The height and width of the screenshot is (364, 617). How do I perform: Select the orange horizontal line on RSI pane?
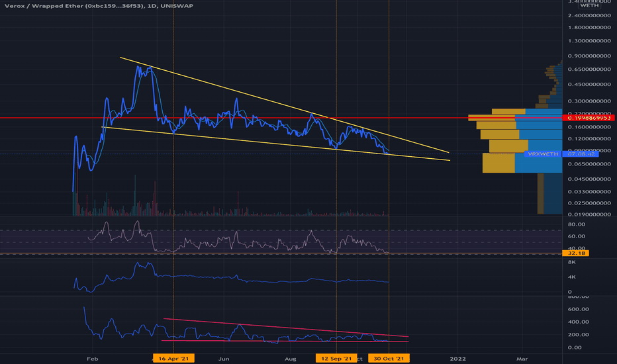[x=281, y=253]
